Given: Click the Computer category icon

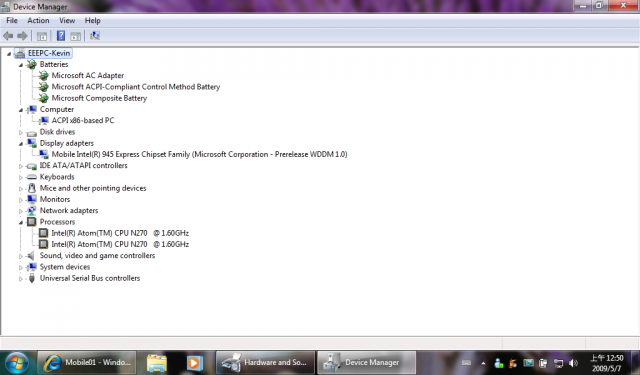Looking at the screenshot, I should [x=31, y=109].
